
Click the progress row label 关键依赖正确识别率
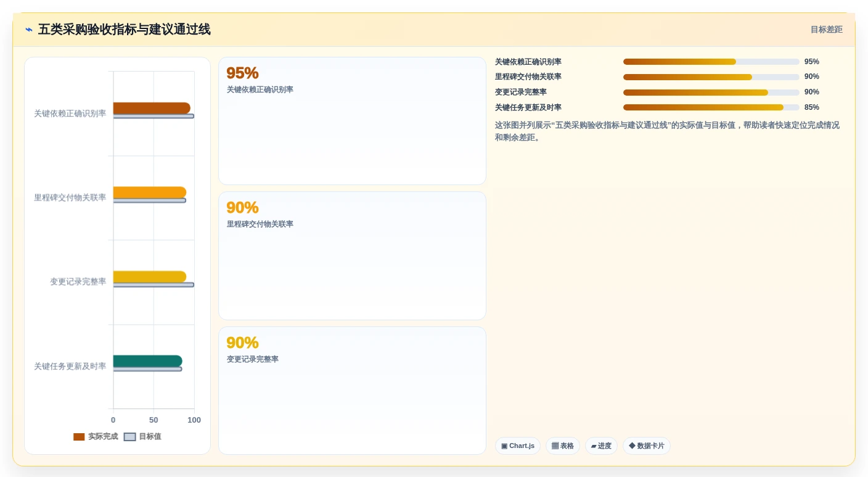click(x=528, y=62)
